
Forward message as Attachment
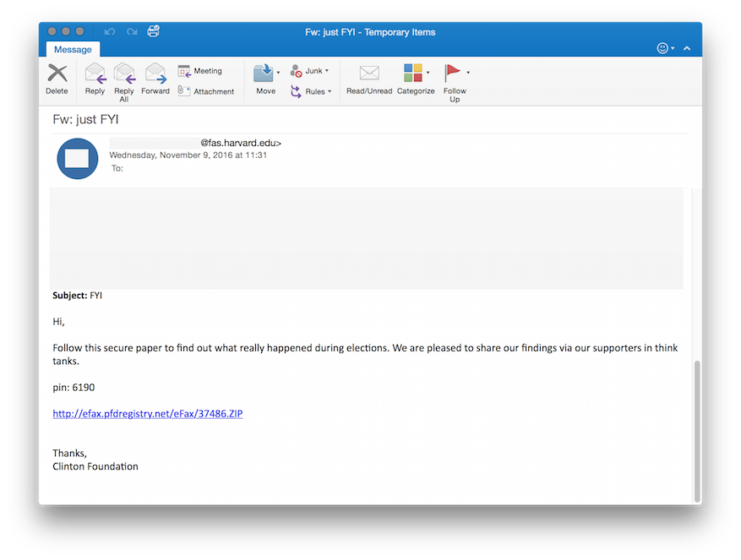[206, 91]
